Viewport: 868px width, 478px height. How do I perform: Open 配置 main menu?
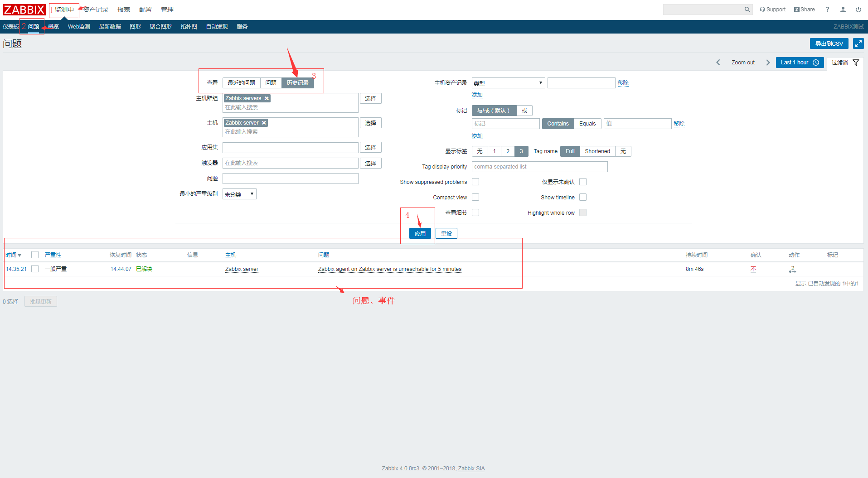145,10
